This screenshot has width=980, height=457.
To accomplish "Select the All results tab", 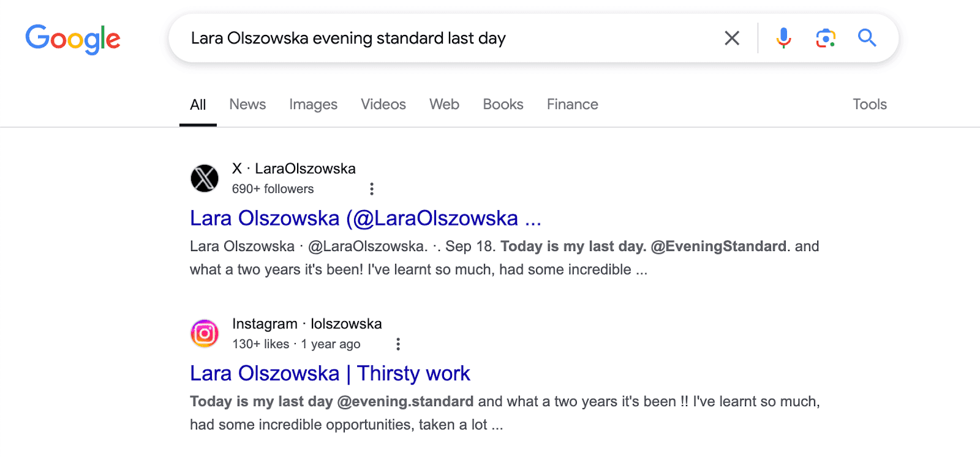I will 198,104.
